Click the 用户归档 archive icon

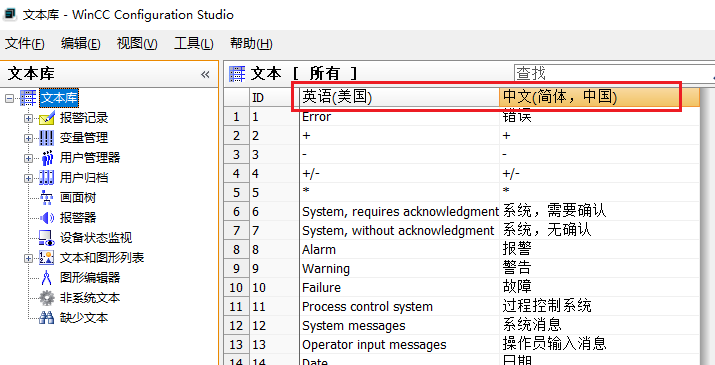(47, 177)
